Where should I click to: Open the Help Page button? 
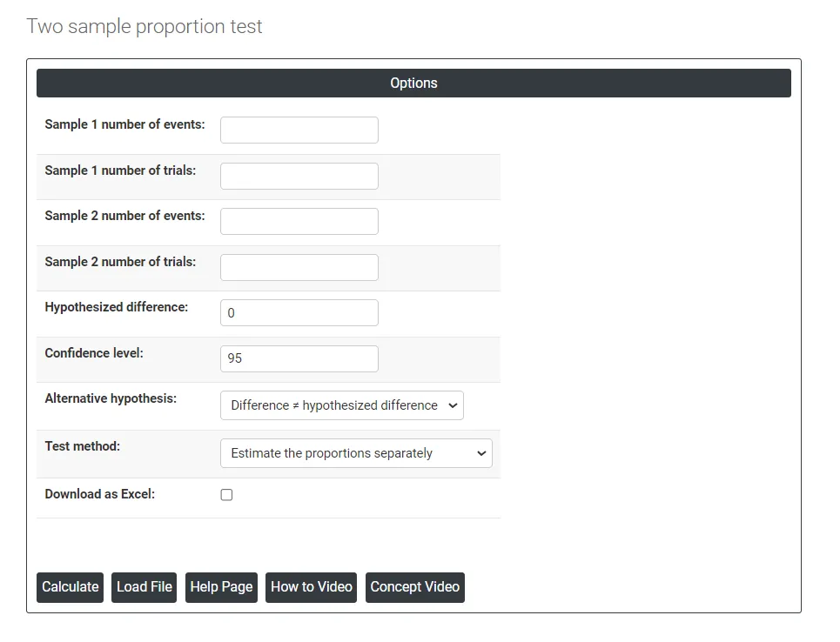[x=221, y=587]
